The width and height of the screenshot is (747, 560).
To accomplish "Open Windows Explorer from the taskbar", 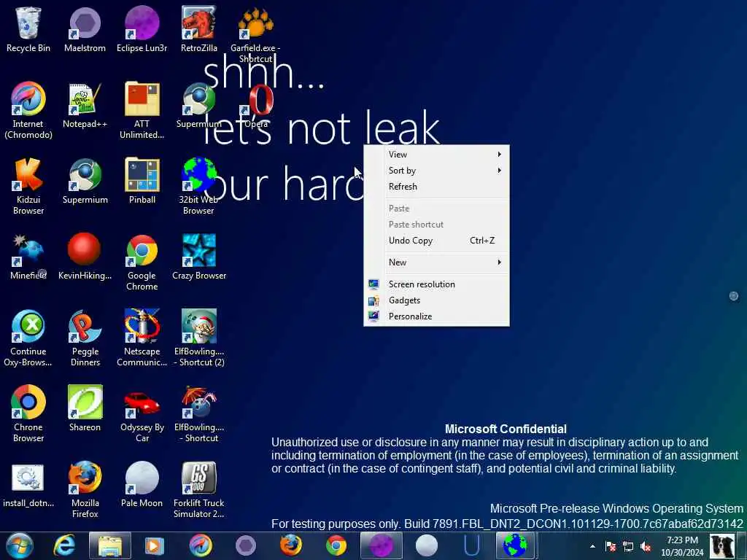I will pos(109,545).
